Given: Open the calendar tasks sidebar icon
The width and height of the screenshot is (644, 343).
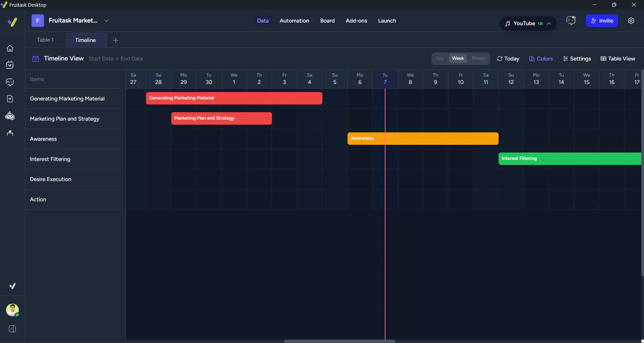Looking at the screenshot, I should (10, 65).
